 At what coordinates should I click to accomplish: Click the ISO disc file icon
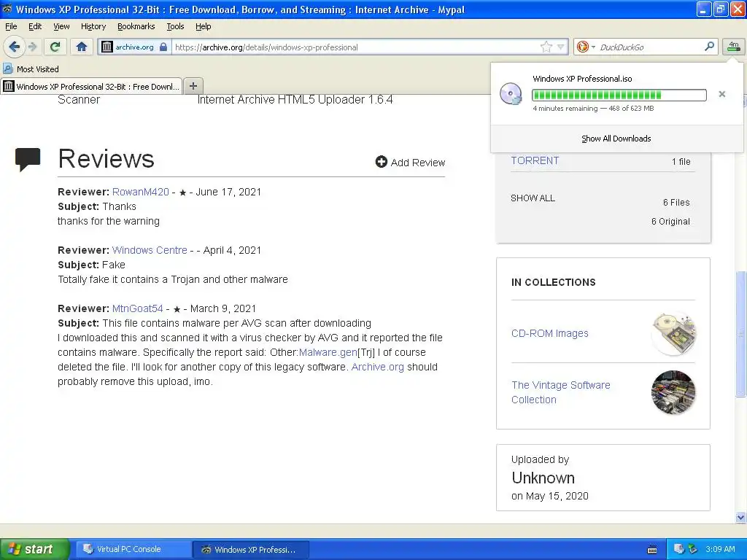[511, 94]
